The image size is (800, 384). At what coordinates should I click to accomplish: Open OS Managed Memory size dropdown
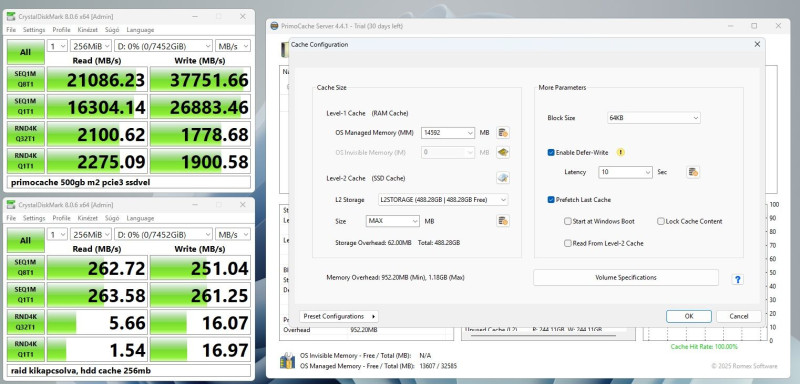pos(448,133)
